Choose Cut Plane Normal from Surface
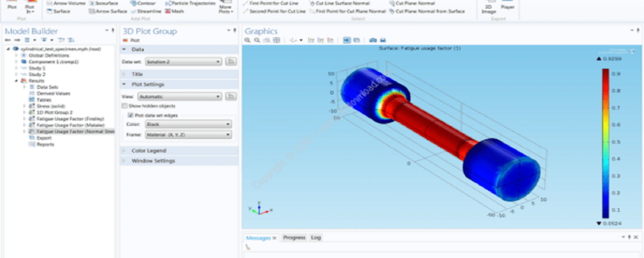Viewport: 644px width, 258px height. [427, 11]
